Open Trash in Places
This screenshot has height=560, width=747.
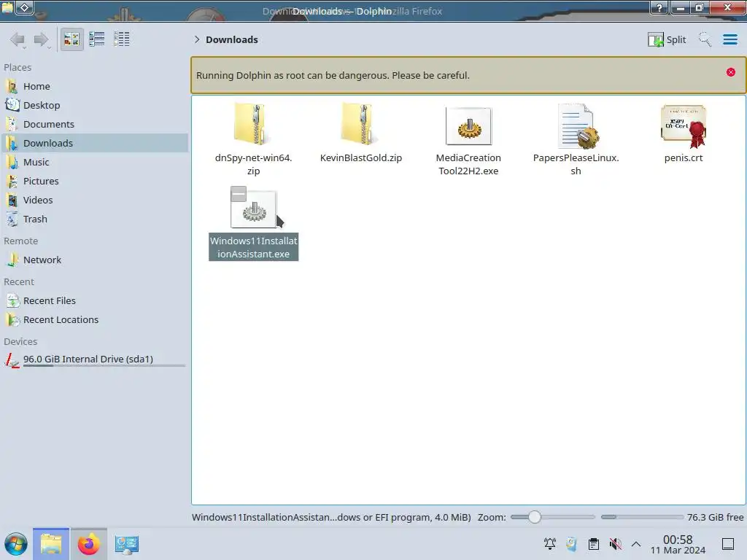pyautogui.click(x=94, y=219)
